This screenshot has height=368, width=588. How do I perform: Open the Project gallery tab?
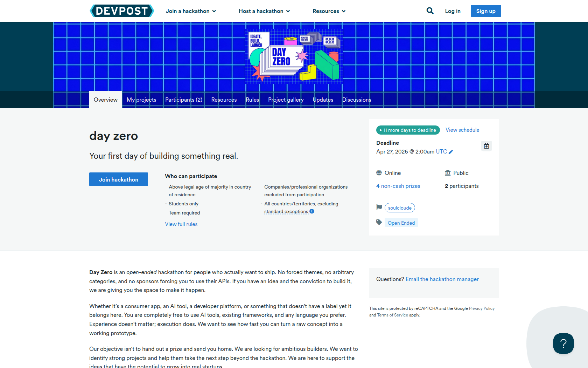pyautogui.click(x=286, y=100)
